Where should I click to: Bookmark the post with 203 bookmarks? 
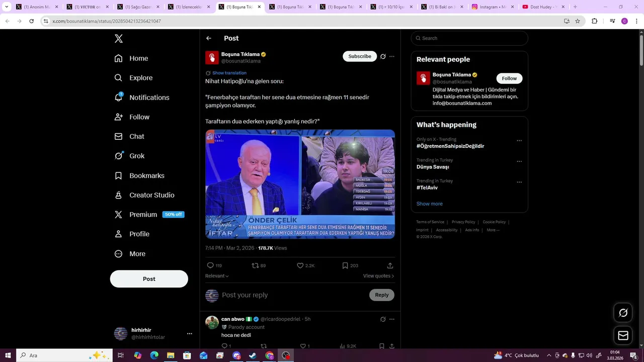[350, 265]
